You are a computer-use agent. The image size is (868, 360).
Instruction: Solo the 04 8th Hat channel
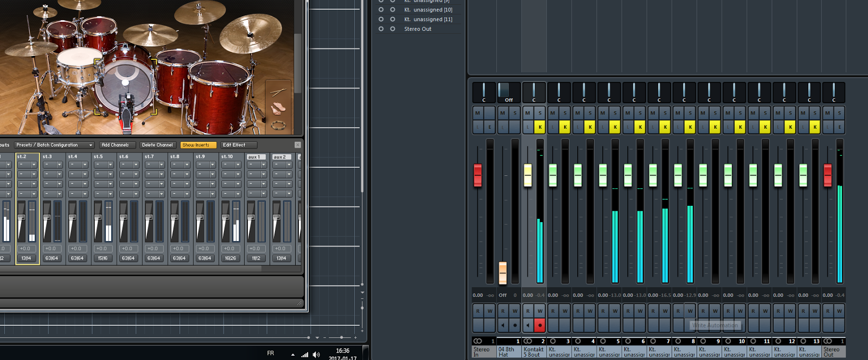(x=515, y=113)
